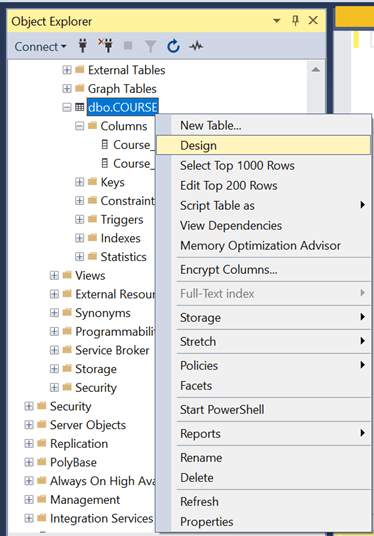Choose Start PowerShell menu item
Image resolution: width=374 pixels, height=536 pixels.
pyautogui.click(x=264, y=410)
